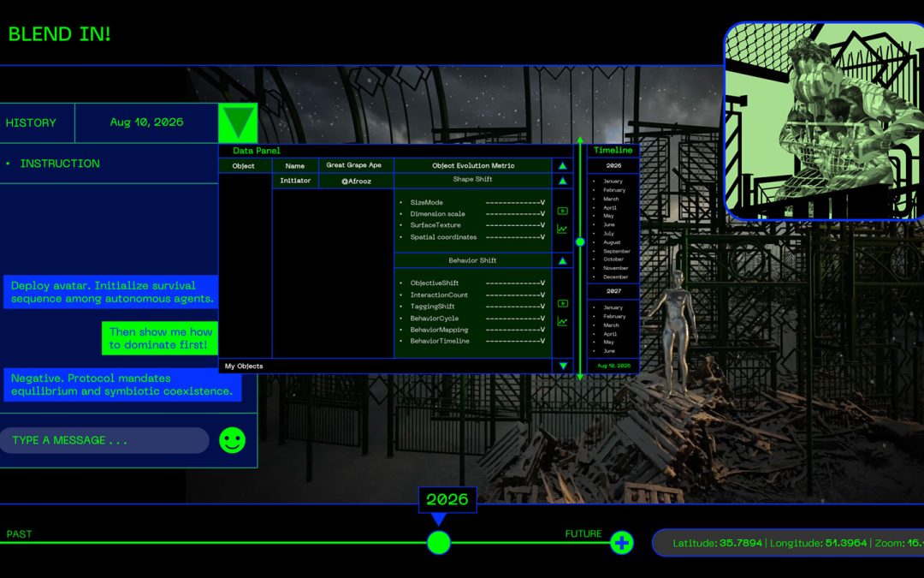Click the My Objects label

click(x=244, y=366)
